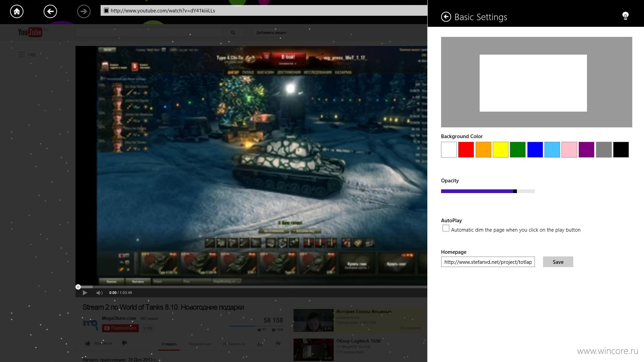Select the white background color swatch
The image size is (644, 362).
click(x=449, y=149)
